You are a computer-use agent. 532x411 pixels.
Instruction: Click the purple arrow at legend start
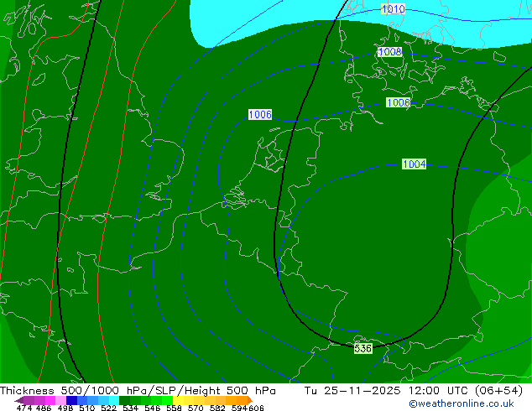[18, 400]
